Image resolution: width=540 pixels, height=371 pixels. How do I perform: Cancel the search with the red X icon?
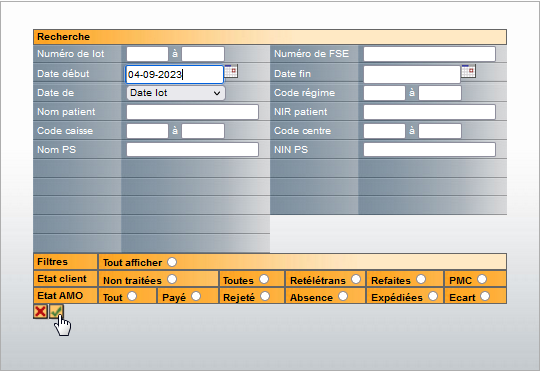[x=40, y=312]
